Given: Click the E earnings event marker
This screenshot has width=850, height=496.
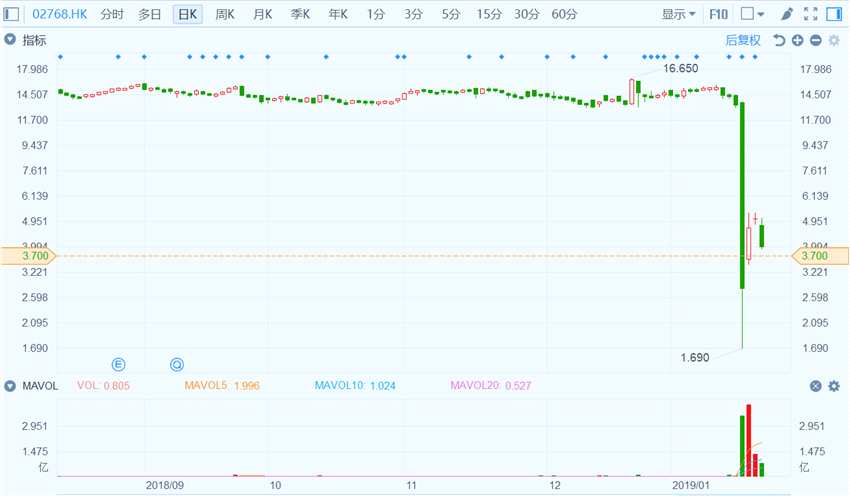Looking at the screenshot, I should [x=118, y=364].
